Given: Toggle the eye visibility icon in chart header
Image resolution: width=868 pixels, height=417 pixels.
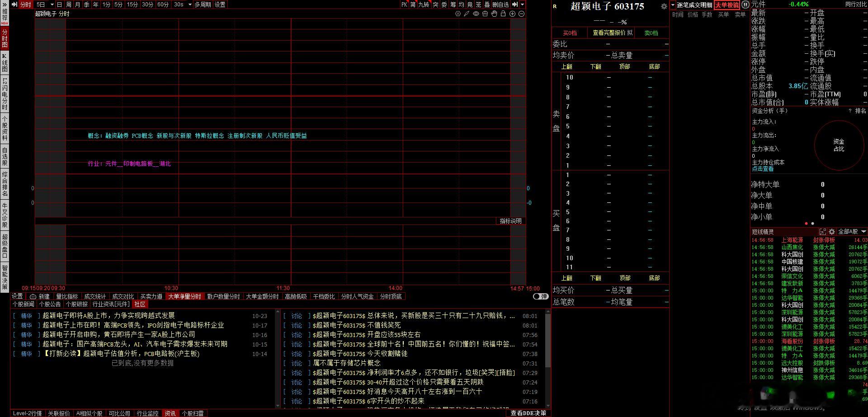Looking at the screenshot, I should [x=476, y=14].
